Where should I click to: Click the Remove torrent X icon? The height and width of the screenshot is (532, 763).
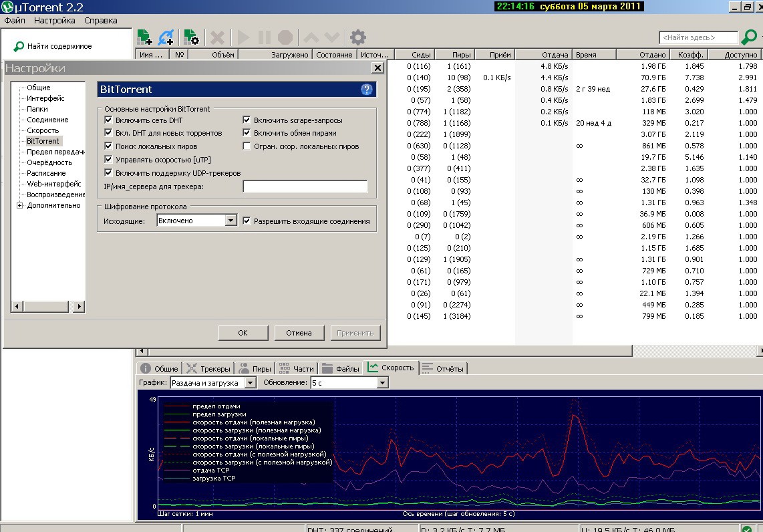(x=218, y=37)
